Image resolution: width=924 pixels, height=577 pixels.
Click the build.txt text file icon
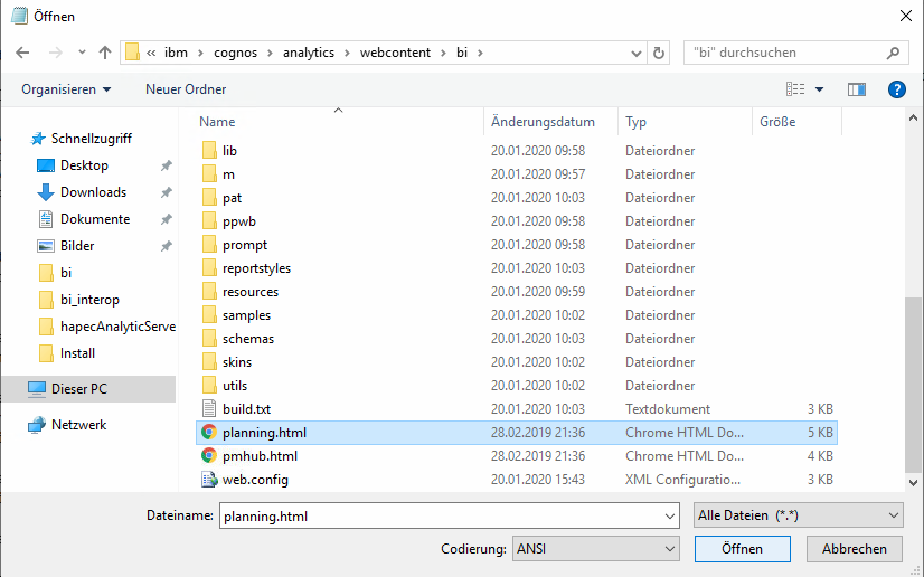(x=209, y=409)
